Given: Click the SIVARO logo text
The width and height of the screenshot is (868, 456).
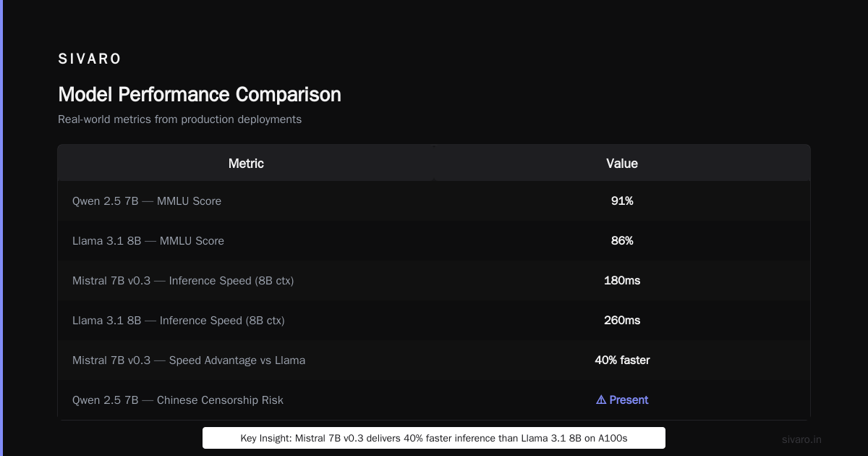Looking at the screenshot, I should 90,59.
